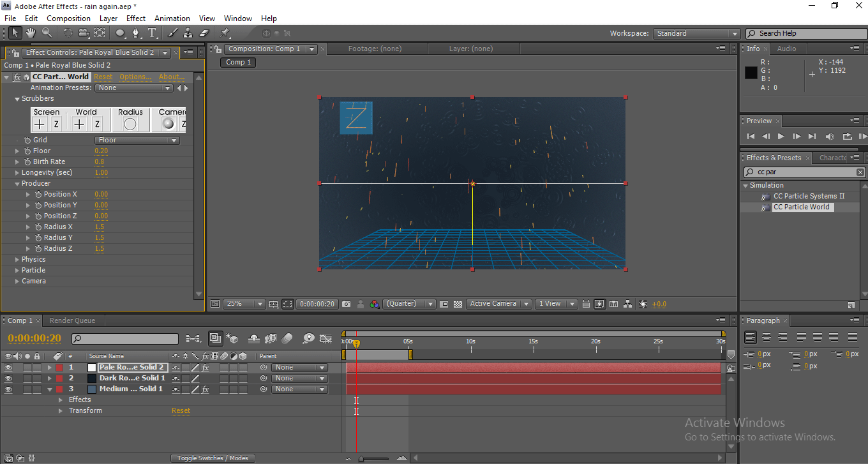Select the Hand tool in the toolbar
This screenshot has width=868, height=464.
[x=31, y=33]
